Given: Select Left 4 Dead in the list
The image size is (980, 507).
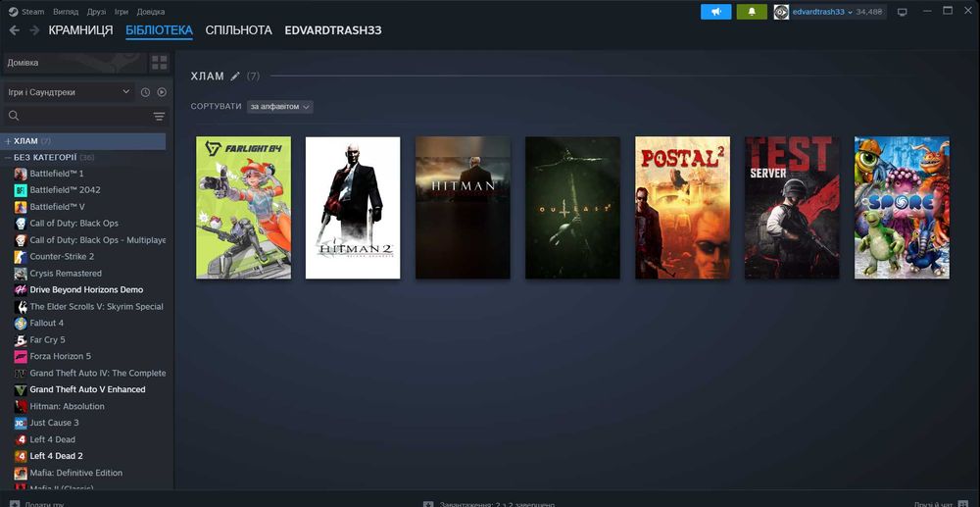Looking at the screenshot, I should coord(53,439).
